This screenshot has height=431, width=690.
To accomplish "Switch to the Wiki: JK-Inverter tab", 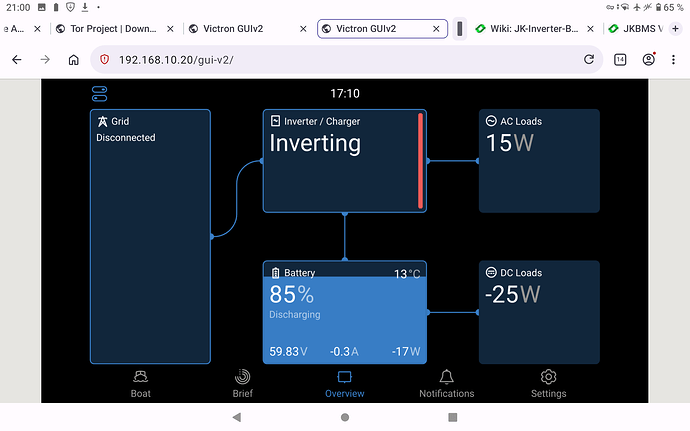I will pyautogui.click(x=530, y=29).
